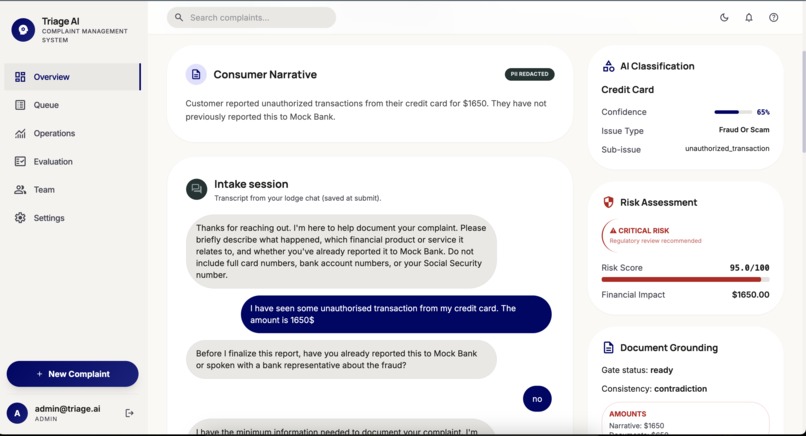Click the 'unauthorized_transaction' sub-issue value
Screen dimensions: 806x436
coord(727,149)
